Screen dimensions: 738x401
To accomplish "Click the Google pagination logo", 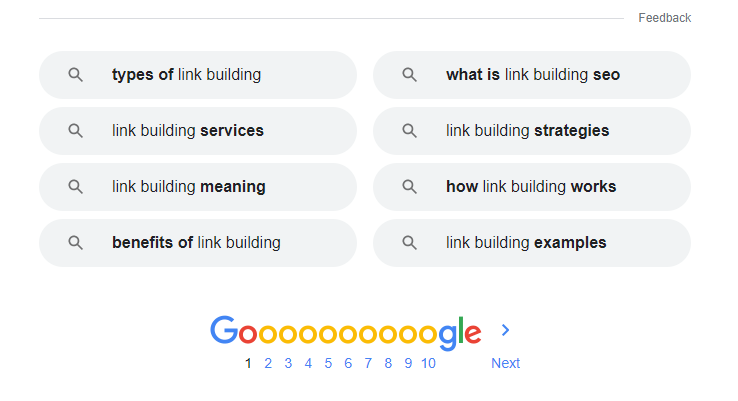I will 345,332.
